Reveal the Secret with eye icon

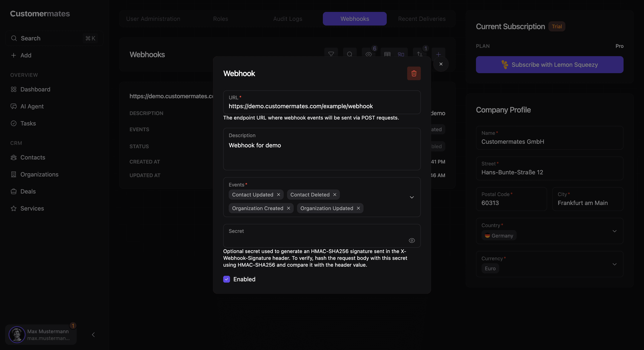click(411, 240)
